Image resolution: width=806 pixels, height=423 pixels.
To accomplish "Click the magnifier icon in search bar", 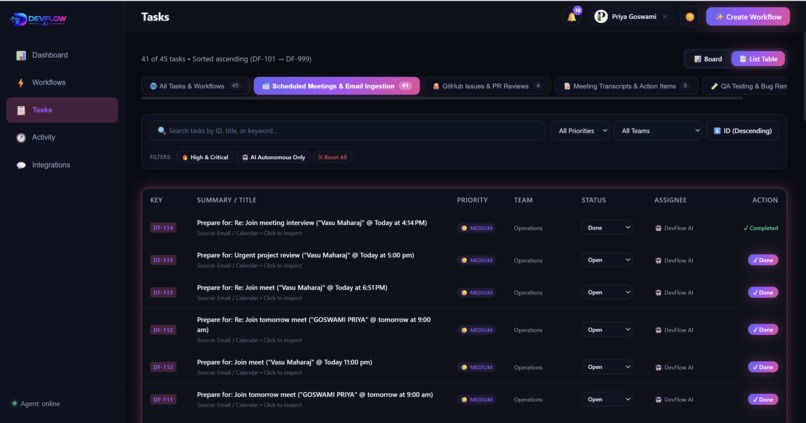I will (161, 131).
